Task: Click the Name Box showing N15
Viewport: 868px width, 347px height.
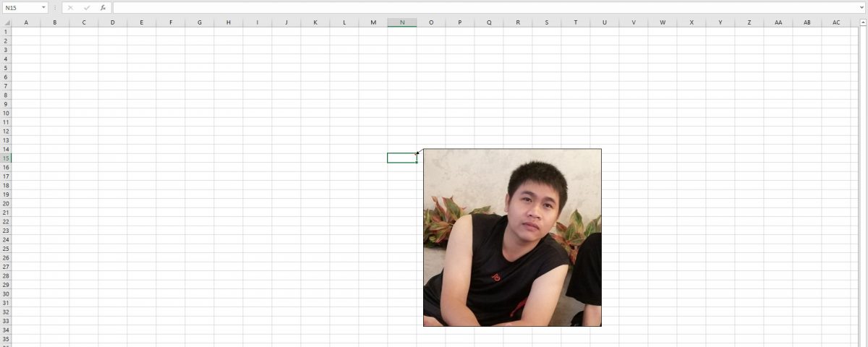Action: (x=20, y=8)
